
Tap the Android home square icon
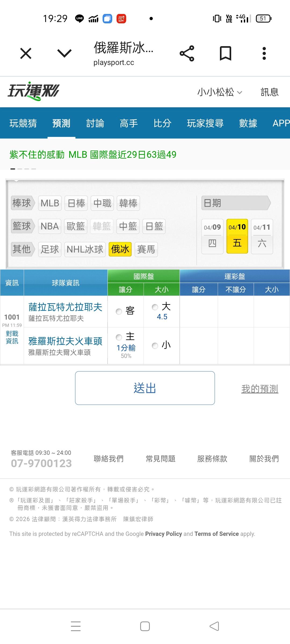[145, 626]
